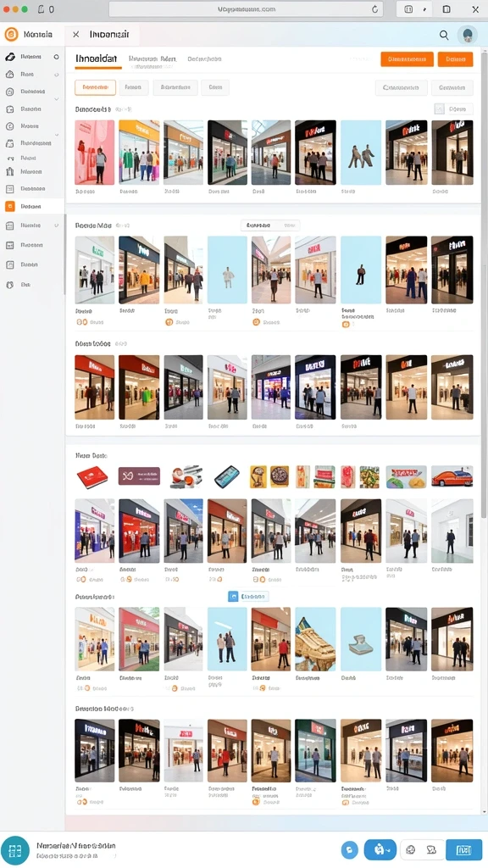Click the teal grid icon in bottom bar
488x868 pixels.
pos(15,850)
